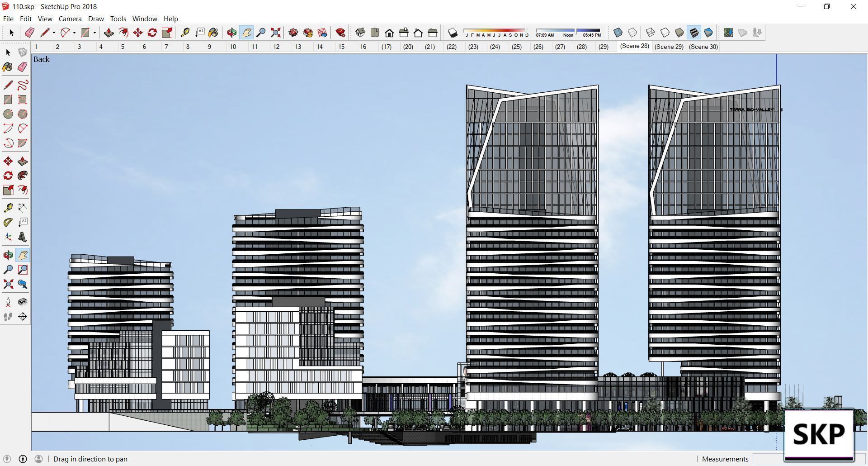Adjust the shadow time-of-day slider
The width and height of the screenshot is (868, 466).
[x=569, y=33]
